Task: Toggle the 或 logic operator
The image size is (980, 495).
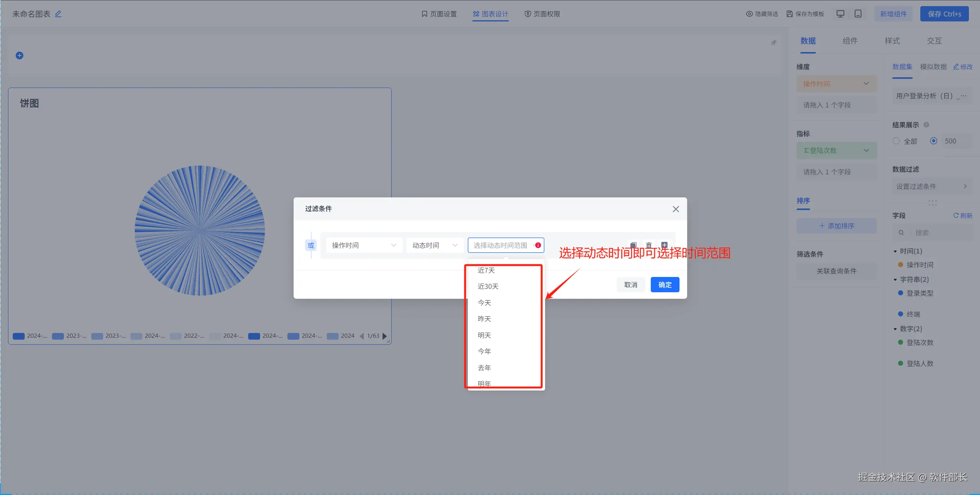Action: pos(311,245)
